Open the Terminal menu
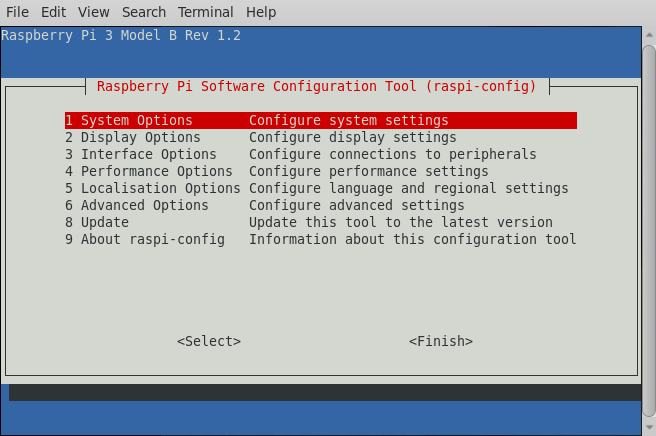The width and height of the screenshot is (656, 436). point(205,12)
